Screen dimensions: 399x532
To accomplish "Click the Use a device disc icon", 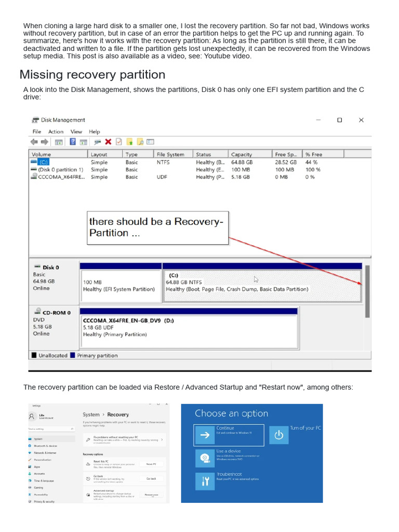I will [205, 458].
